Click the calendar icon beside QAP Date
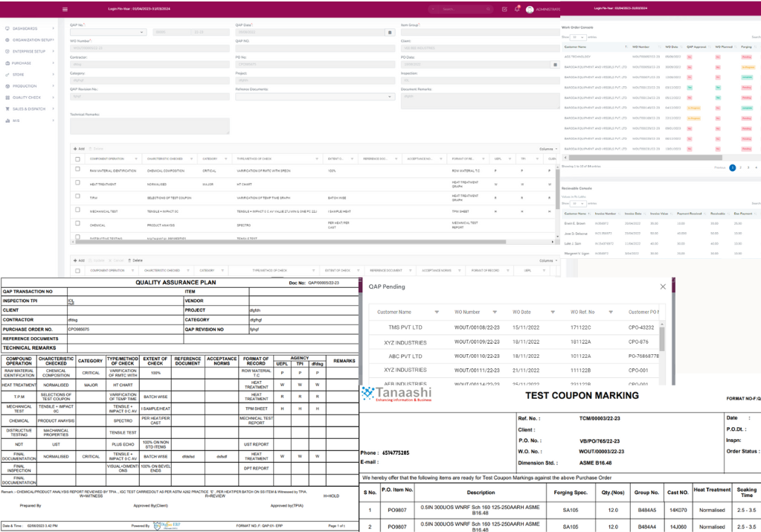Screen dimensions: 761x532 click(389, 32)
